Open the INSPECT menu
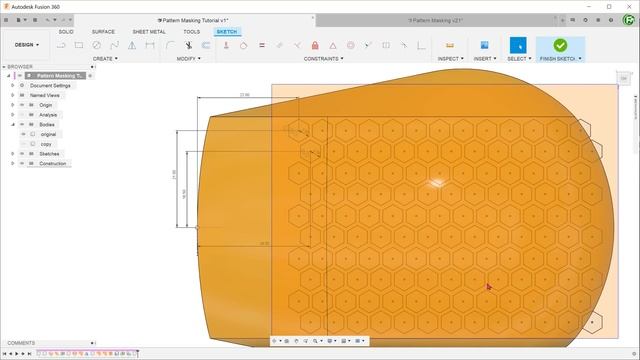This screenshot has width=640, height=360. [x=451, y=59]
